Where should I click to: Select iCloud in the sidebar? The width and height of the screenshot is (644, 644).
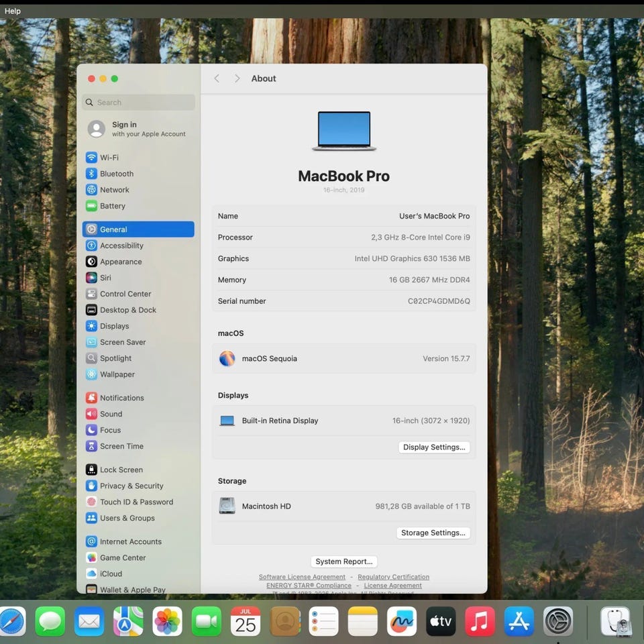pyautogui.click(x=138, y=574)
